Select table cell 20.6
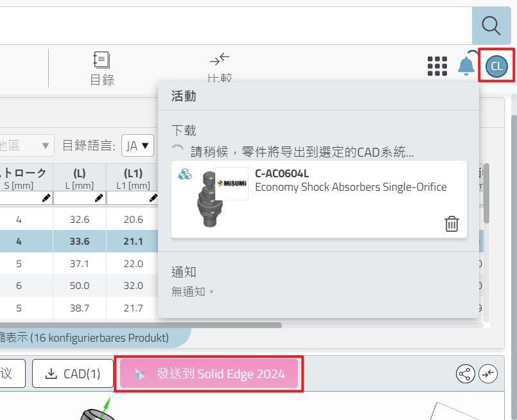The height and width of the screenshot is (420, 517). coord(132,219)
